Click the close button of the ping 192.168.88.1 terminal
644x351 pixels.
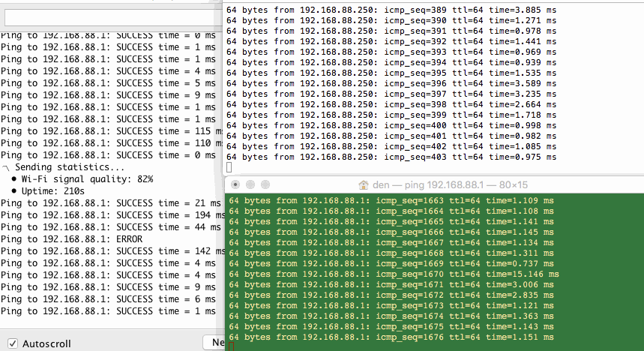click(235, 184)
